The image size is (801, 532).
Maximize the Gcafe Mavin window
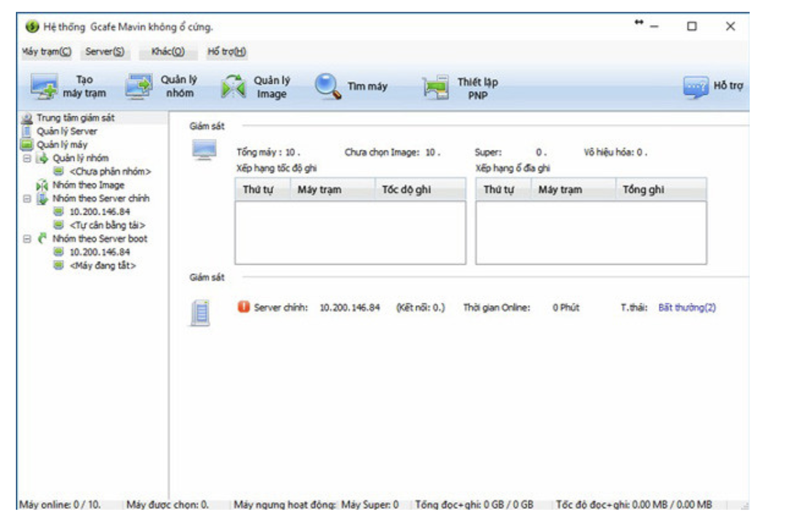click(692, 27)
